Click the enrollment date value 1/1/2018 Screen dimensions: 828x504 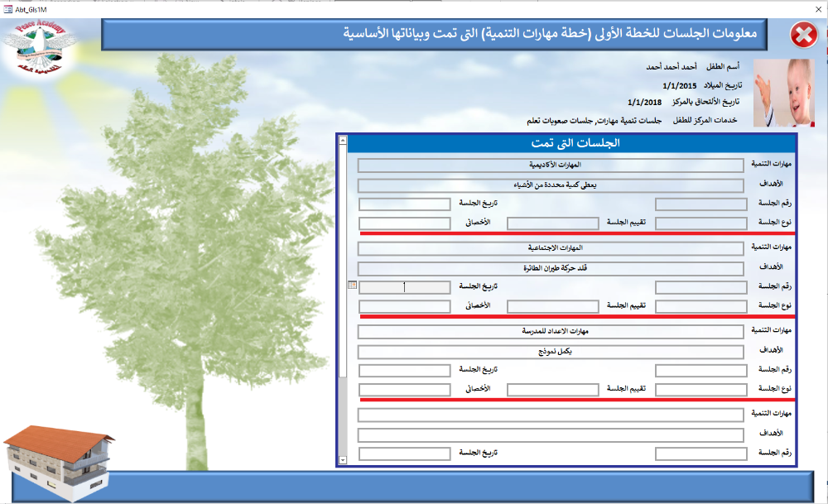[x=645, y=103]
